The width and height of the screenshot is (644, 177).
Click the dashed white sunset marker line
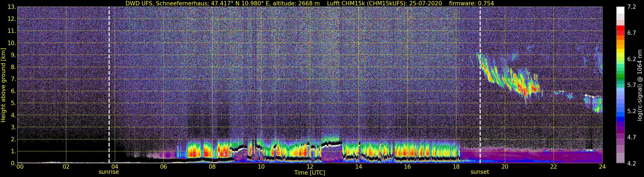click(x=480, y=85)
